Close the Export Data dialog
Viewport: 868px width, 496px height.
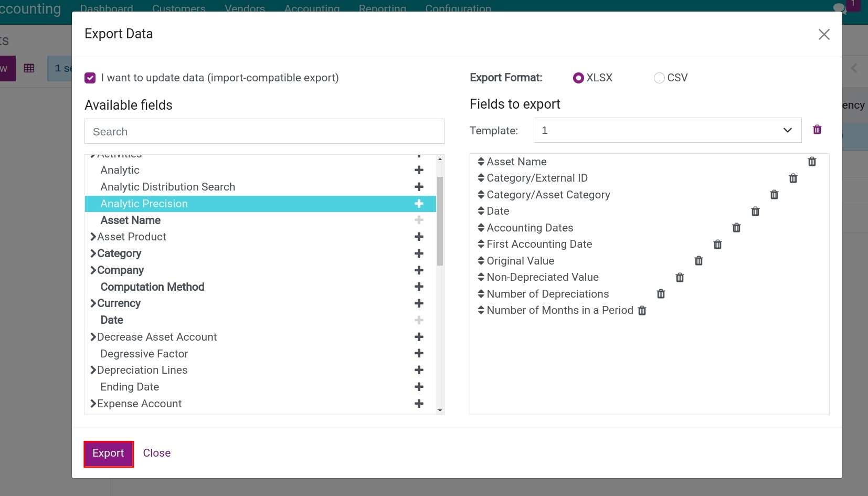coord(824,35)
